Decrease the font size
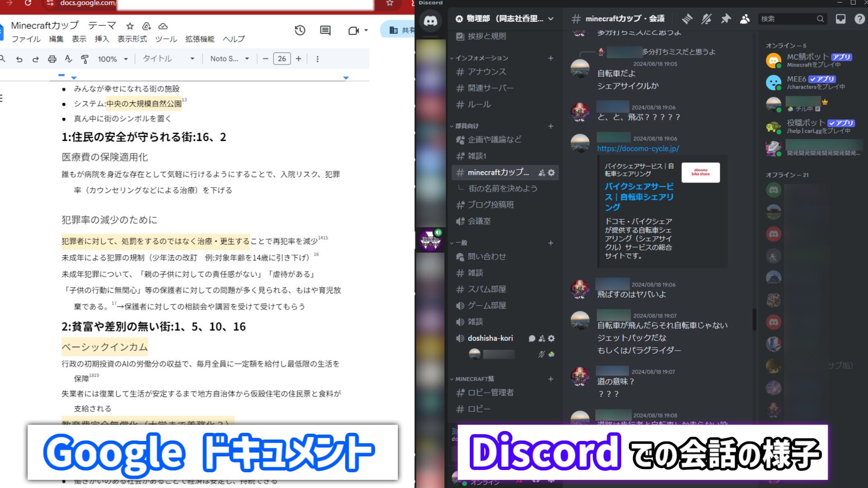This screenshot has height=488, width=868. coord(265,59)
